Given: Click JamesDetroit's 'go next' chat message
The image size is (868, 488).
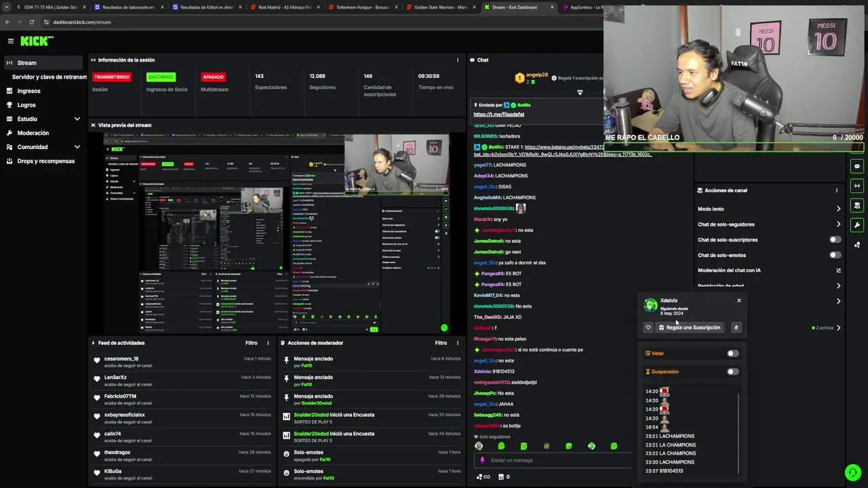Looking at the screenshot, I should [498, 251].
